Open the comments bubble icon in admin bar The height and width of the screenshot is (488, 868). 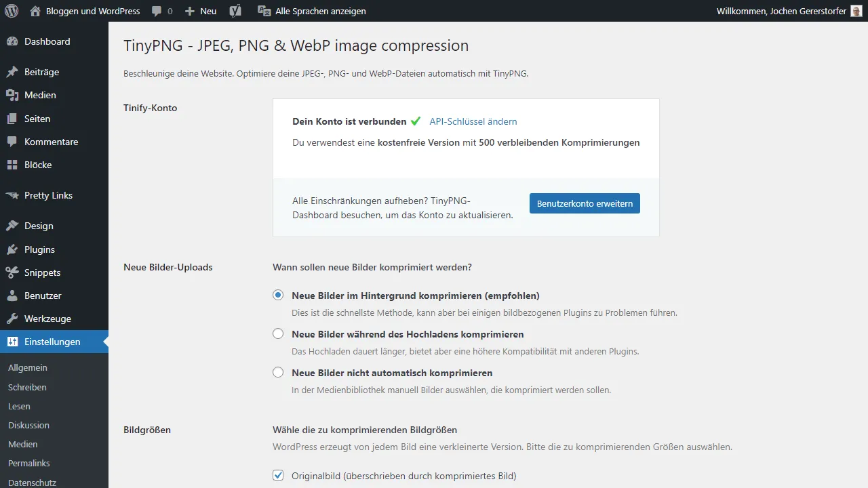pyautogui.click(x=157, y=12)
